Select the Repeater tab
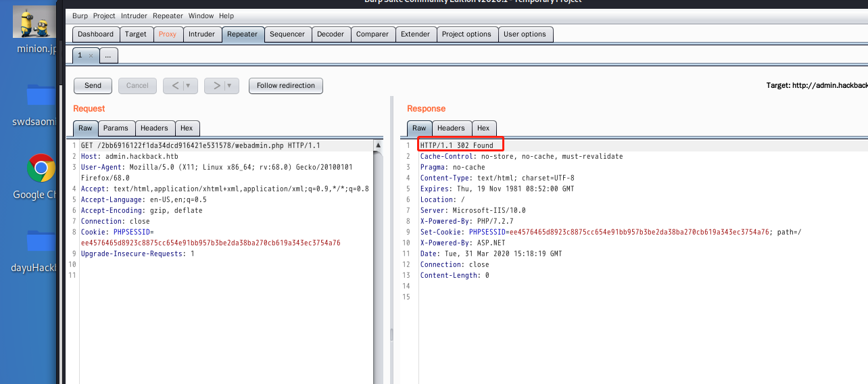Screen dimensions: 868x384 [242, 34]
